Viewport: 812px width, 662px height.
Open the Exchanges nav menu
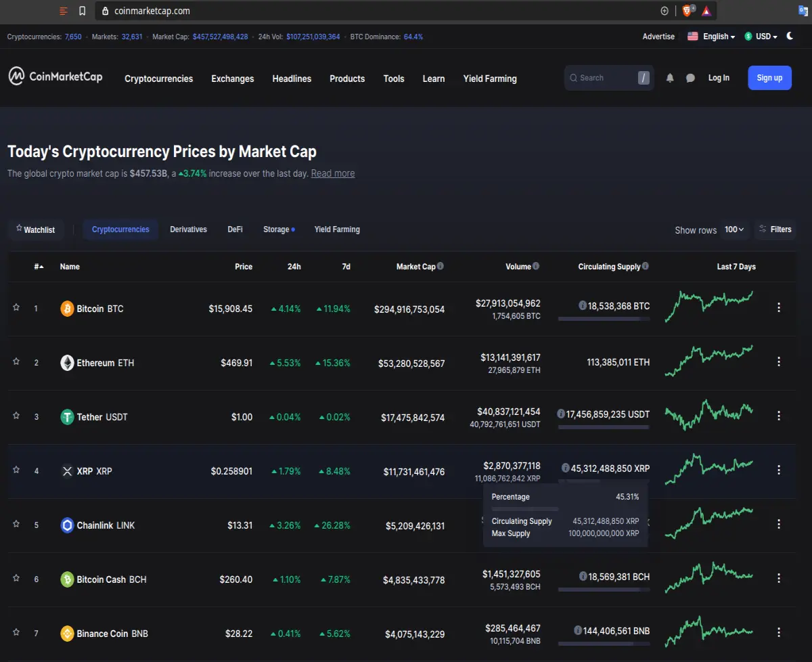pos(233,79)
